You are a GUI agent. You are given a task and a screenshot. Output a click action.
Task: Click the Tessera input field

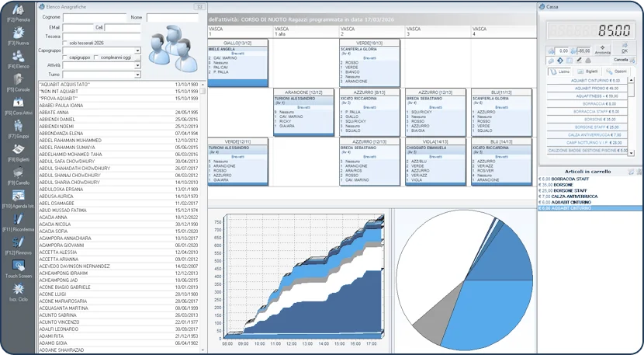click(x=102, y=37)
